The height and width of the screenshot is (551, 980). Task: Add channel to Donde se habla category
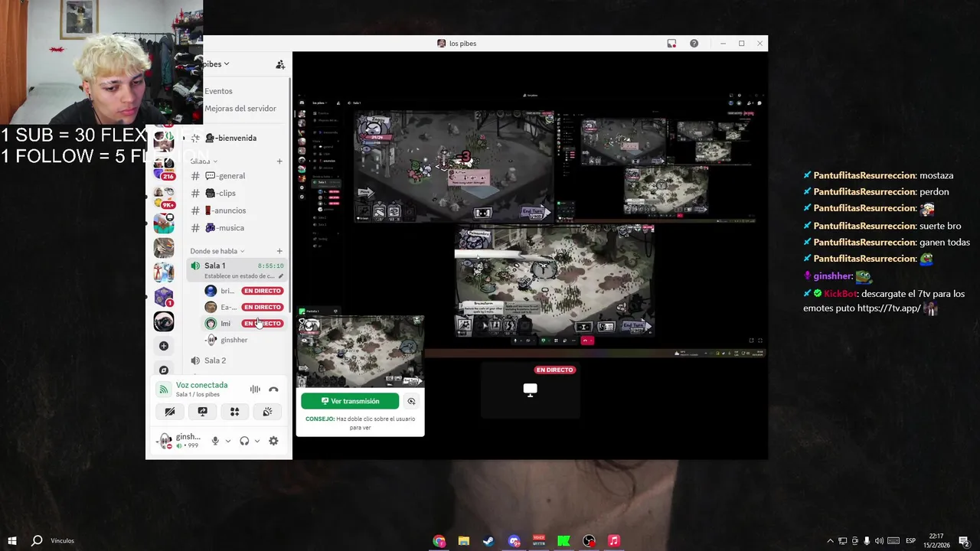coord(279,251)
